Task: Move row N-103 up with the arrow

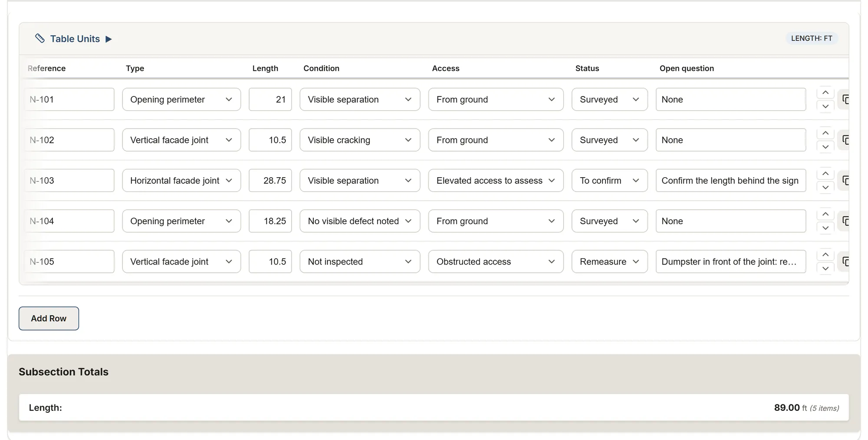Action: coord(825,173)
